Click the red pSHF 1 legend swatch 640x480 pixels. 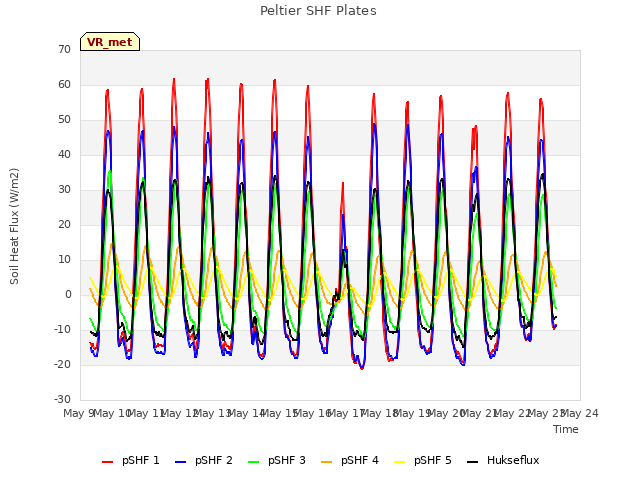(x=107, y=462)
